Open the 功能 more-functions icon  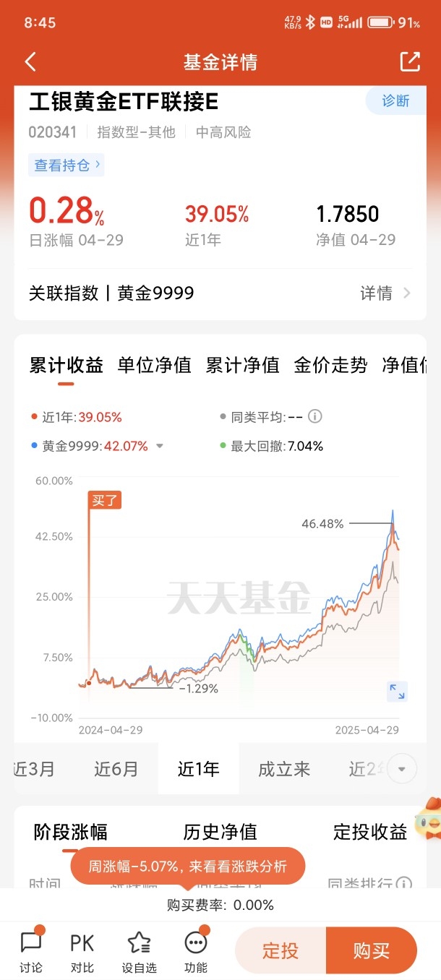pyautogui.click(x=196, y=942)
